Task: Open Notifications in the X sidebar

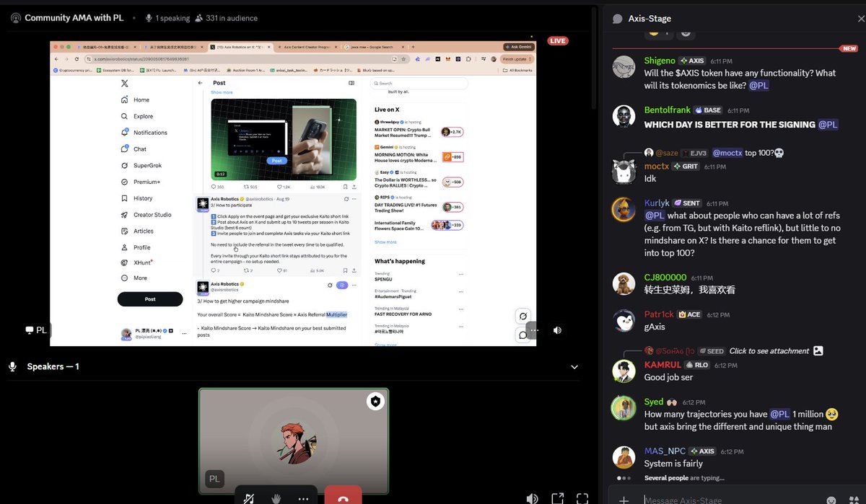Action: (144, 133)
